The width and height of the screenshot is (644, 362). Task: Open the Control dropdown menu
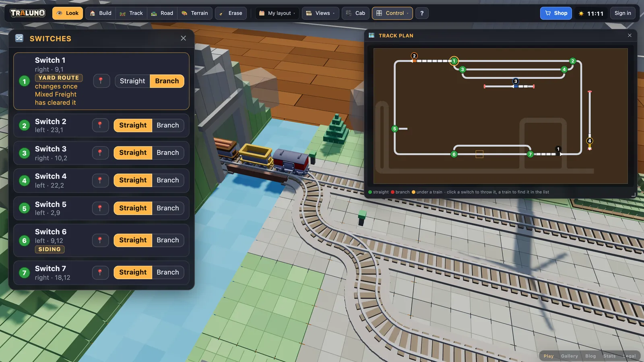pyautogui.click(x=392, y=13)
